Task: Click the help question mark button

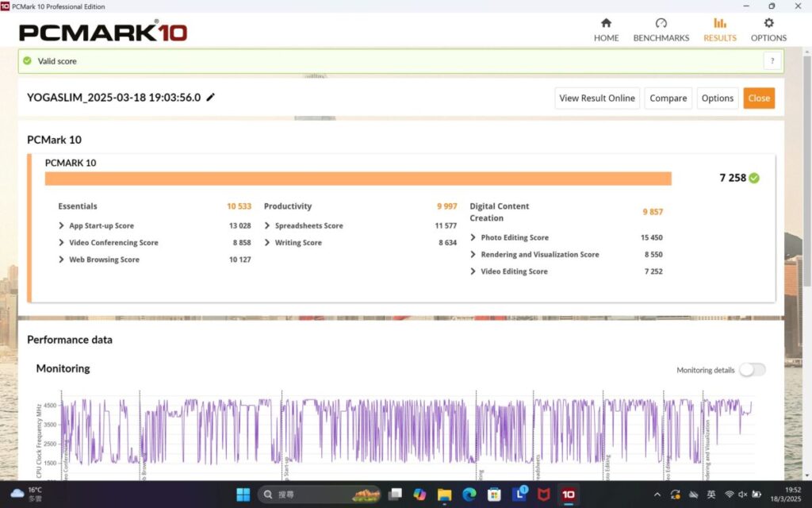Action: (772, 60)
